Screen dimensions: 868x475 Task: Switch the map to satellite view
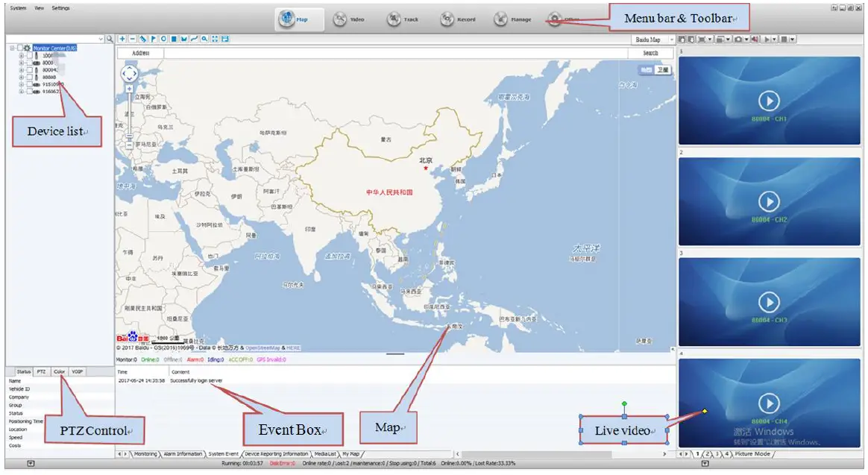tap(663, 70)
